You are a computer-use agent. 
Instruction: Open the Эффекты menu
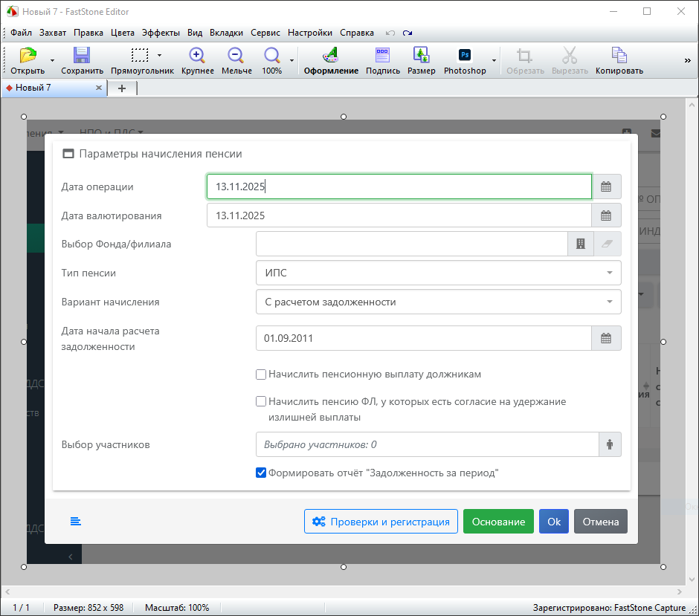[161, 33]
